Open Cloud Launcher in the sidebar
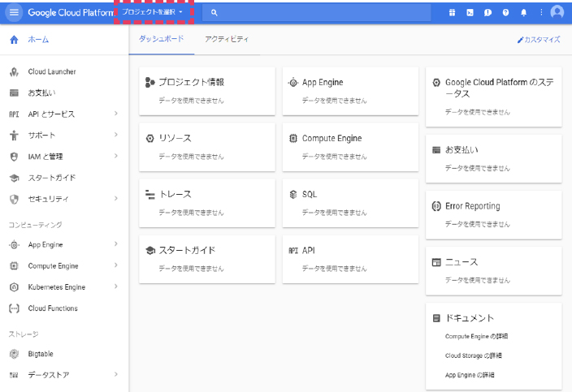This screenshot has width=572, height=392. pyautogui.click(x=52, y=72)
